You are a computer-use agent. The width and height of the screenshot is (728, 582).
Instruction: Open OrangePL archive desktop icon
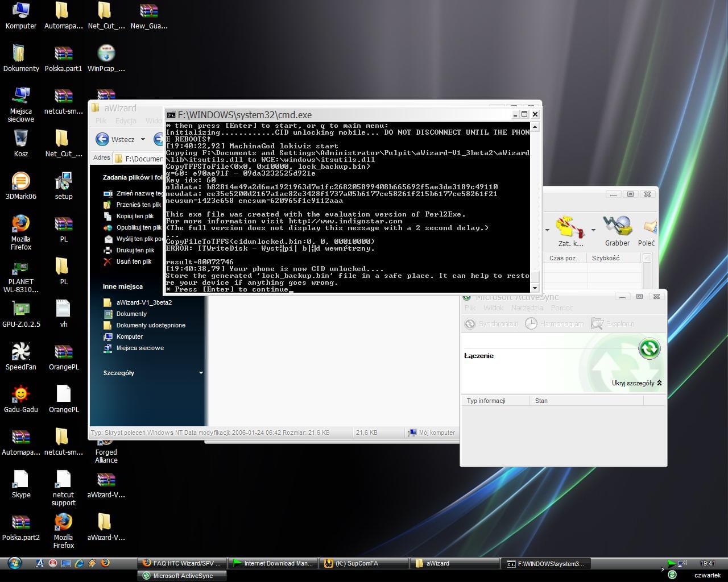pos(63,356)
